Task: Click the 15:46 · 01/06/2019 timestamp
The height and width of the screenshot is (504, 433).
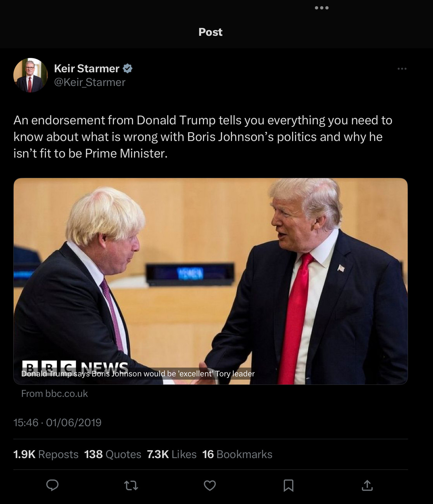Action: (x=58, y=423)
